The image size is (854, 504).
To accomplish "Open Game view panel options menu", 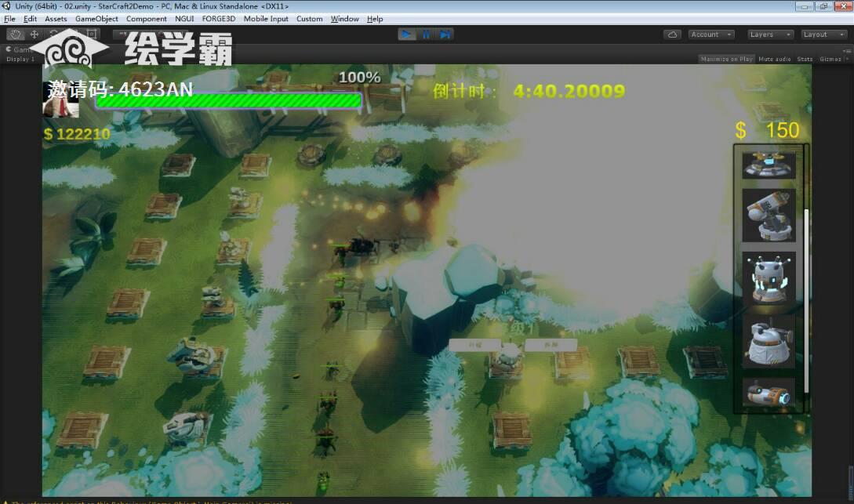I will pos(847,50).
